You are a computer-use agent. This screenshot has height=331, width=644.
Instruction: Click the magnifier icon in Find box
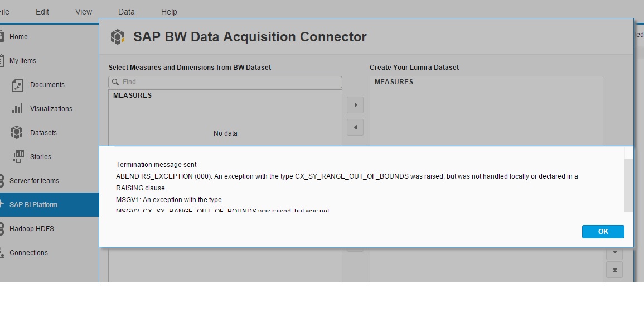[x=115, y=82]
